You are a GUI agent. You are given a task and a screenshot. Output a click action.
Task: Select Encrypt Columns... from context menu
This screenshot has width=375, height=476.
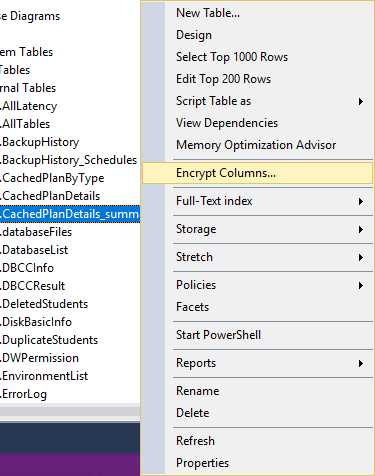(x=257, y=173)
